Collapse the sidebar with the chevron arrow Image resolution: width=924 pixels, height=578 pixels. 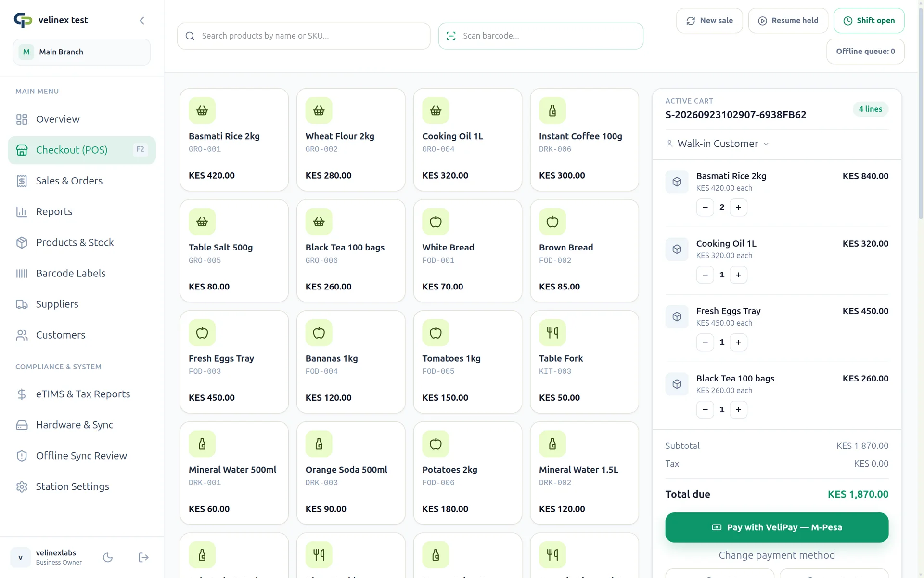pos(141,20)
